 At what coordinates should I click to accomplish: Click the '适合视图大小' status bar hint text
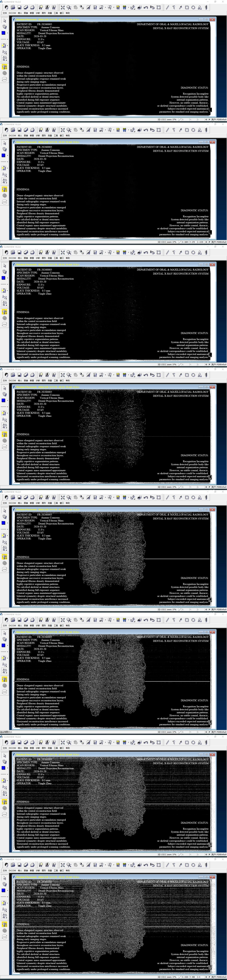click(x=6, y=732)
